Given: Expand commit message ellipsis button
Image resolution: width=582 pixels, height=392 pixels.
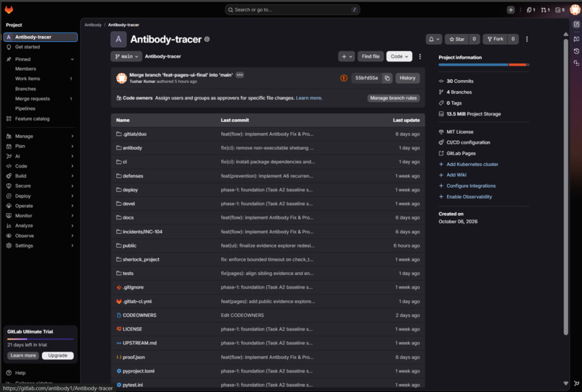Looking at the screenshot, I should coord(240,75).
